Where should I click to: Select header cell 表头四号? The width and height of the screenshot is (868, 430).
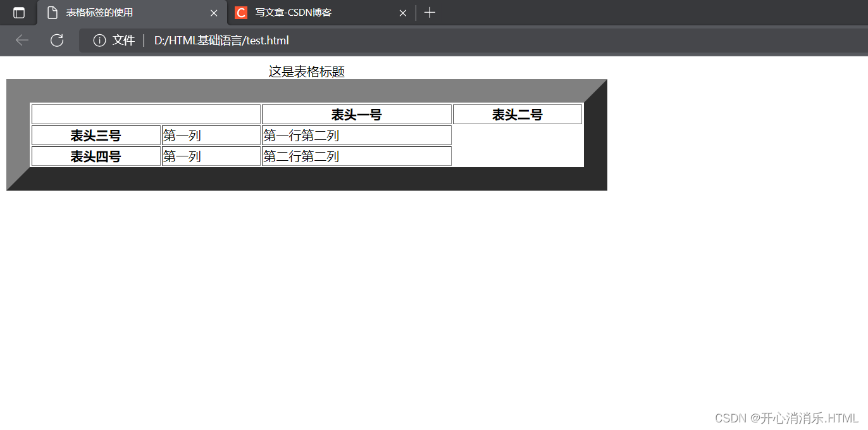click(x=96, y=156)
